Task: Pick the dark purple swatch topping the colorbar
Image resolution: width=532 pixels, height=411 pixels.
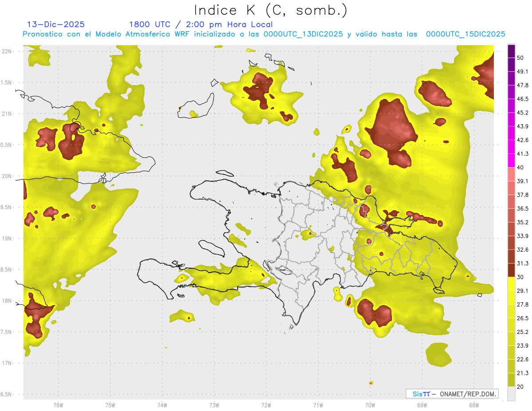Action: (x=511, y=51)
